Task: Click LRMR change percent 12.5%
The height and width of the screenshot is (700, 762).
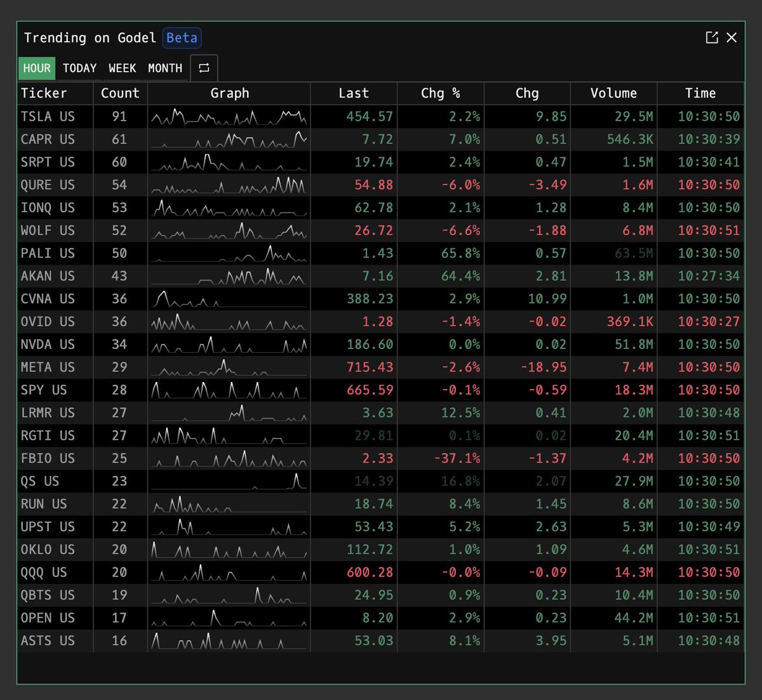Action: 460,413
